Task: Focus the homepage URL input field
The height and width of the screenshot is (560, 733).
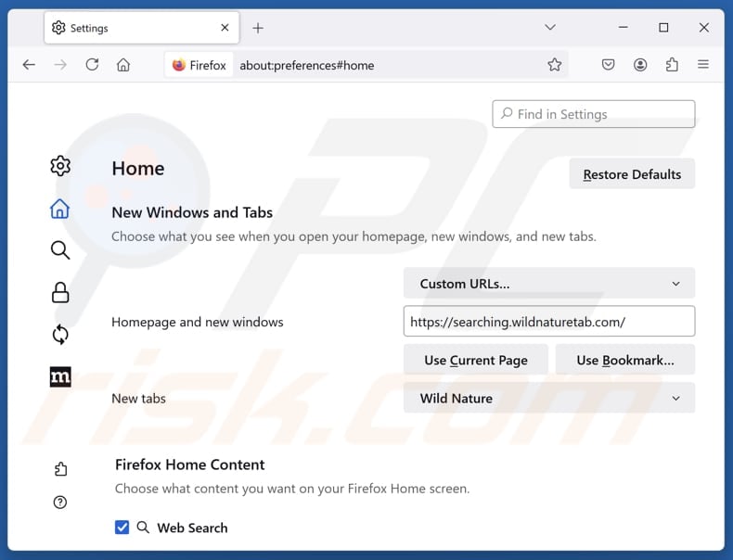Action: pos(549,322)
